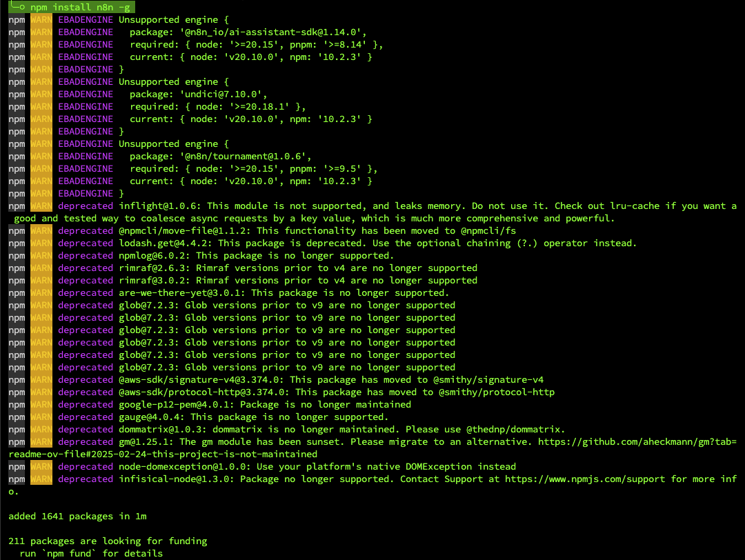Click the 'npm install n8n -g' command line
Screen dimensions: 745x560
[80, 7]
